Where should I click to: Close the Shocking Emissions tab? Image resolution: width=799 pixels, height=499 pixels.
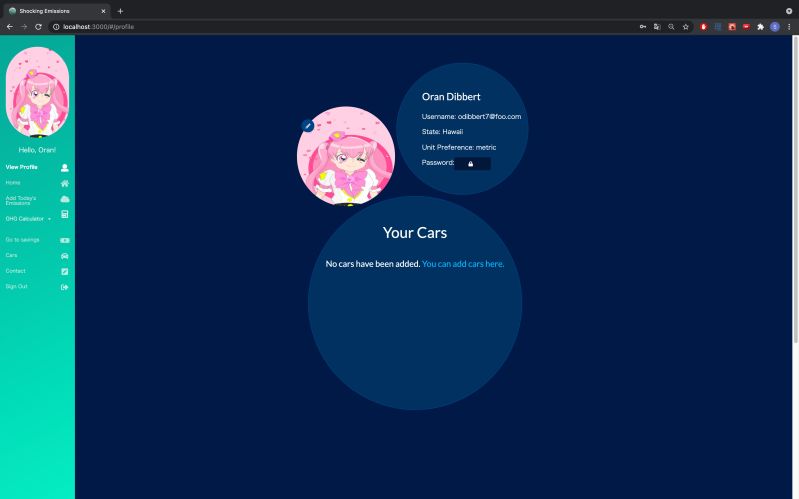click(103, 11)
